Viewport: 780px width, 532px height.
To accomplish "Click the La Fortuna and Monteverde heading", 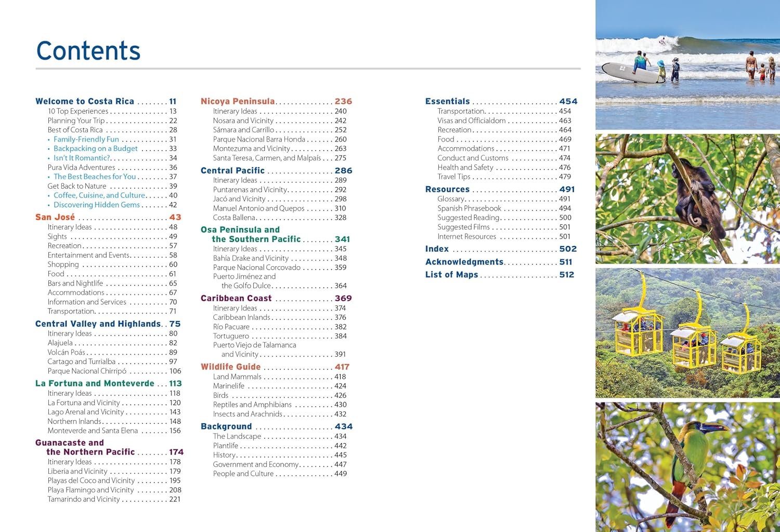I will (x=95, y=384).
